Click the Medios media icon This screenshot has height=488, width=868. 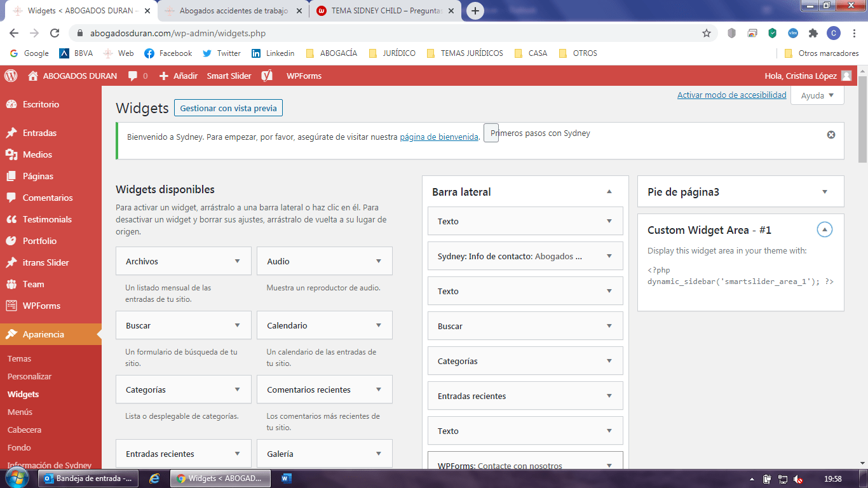point(11,154)
